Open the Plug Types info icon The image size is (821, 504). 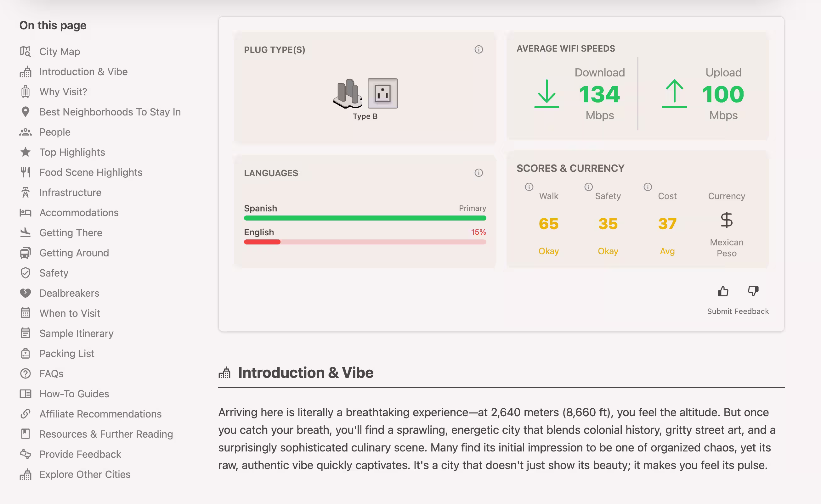(x=478, y=50)
